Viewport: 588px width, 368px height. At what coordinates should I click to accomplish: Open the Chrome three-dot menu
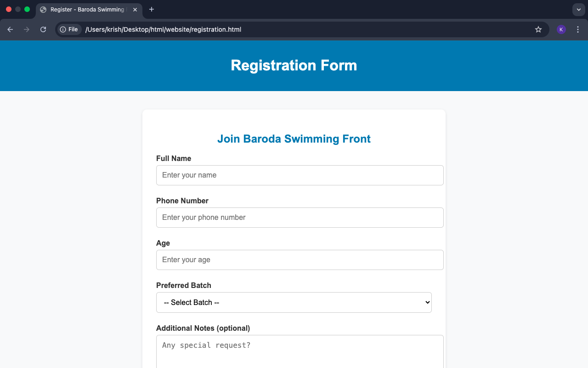[578, 29]
